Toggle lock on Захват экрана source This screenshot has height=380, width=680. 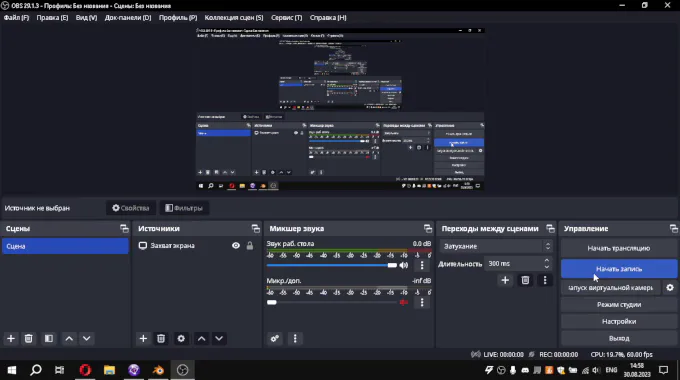click(x=250, y=246)
